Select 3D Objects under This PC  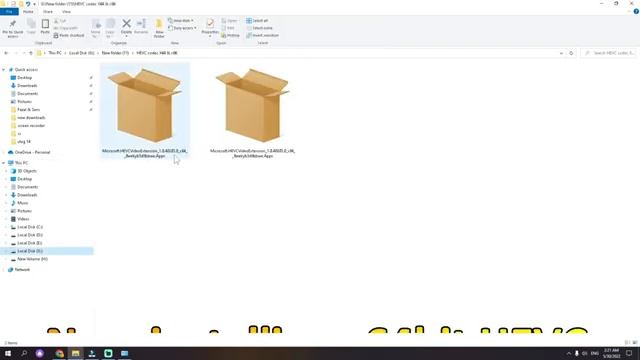(x=27, y=171)
